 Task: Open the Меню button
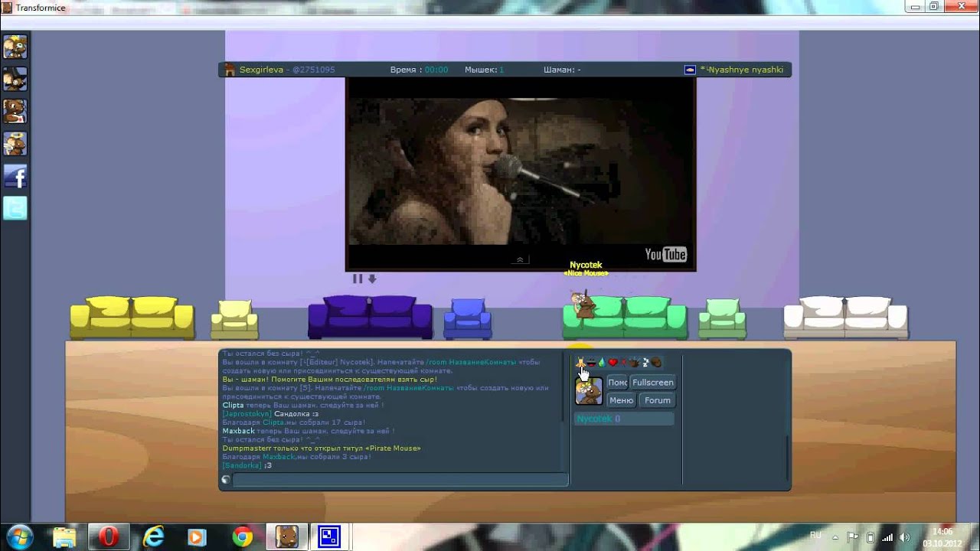coord(621,400)
